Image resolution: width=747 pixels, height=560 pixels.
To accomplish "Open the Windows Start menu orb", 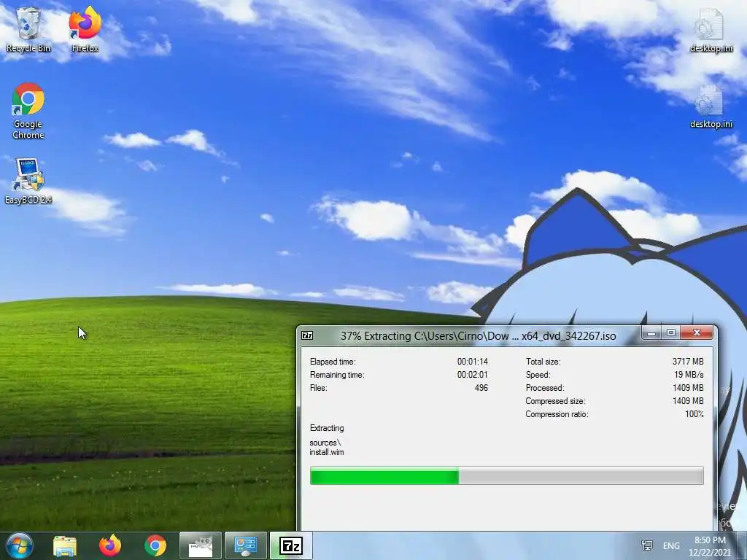I will click(20, 545).
